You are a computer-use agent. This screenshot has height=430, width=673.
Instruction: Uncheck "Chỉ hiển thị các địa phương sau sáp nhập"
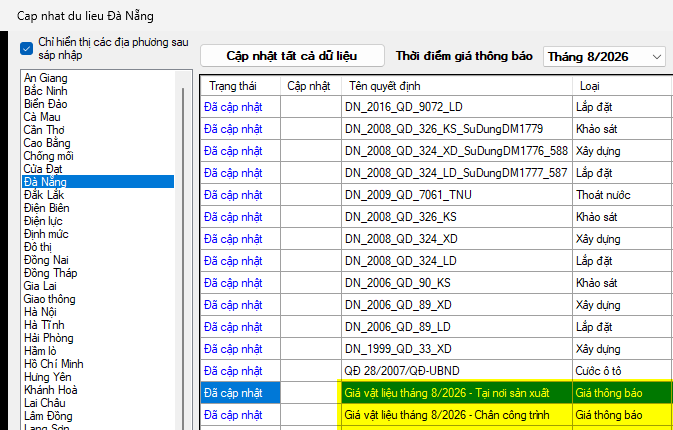point(27,49)
